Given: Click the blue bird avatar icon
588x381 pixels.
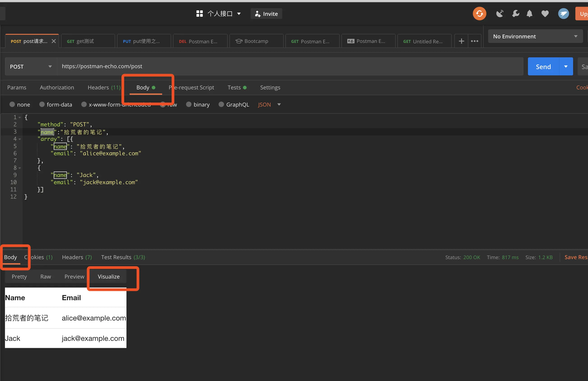Looking at the screenshot, I should [x=563, y=14].
